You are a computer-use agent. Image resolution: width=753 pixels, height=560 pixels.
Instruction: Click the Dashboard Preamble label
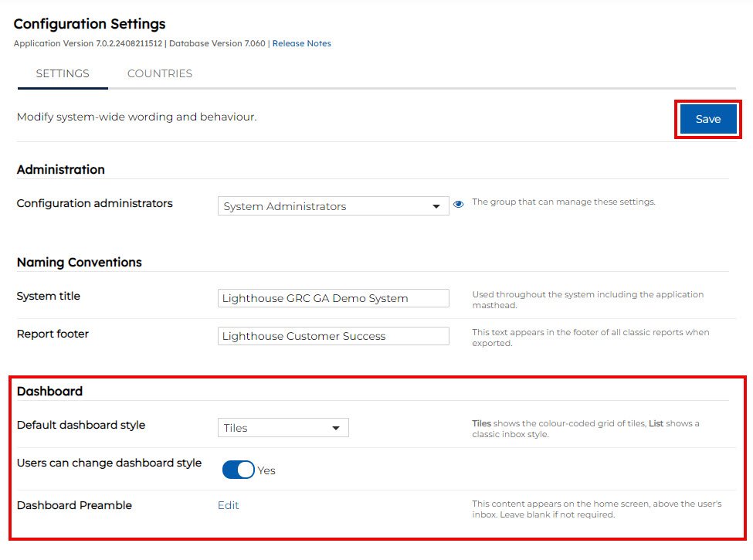pos(74,505)
